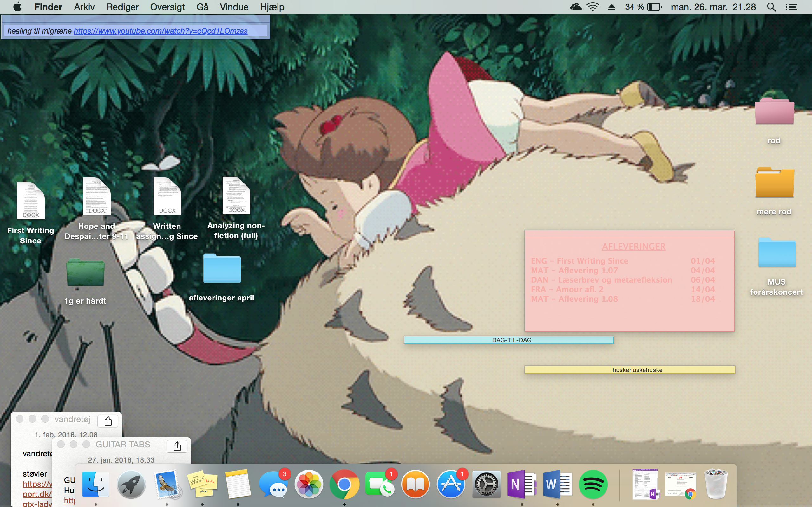The image size is (812, 507).
Task: Select the 'afleveringer april' folder
Action: click(222, 268)
